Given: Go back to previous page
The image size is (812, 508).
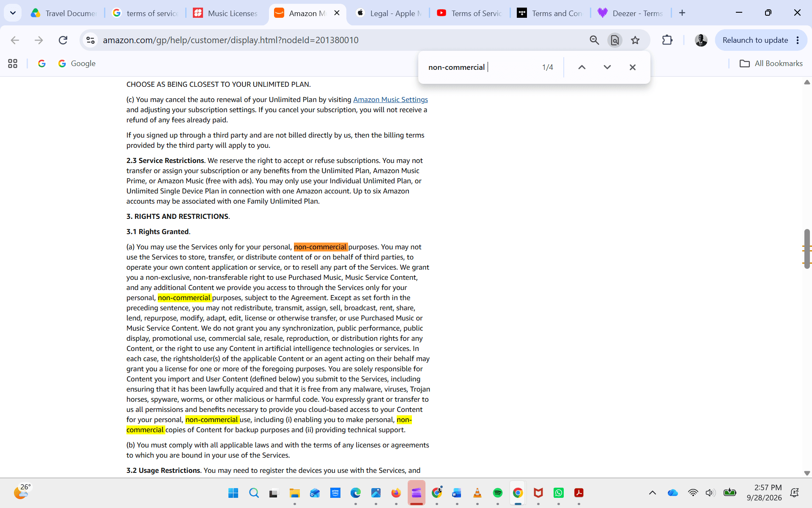Looking at the screenshot, I should point(15,40).
